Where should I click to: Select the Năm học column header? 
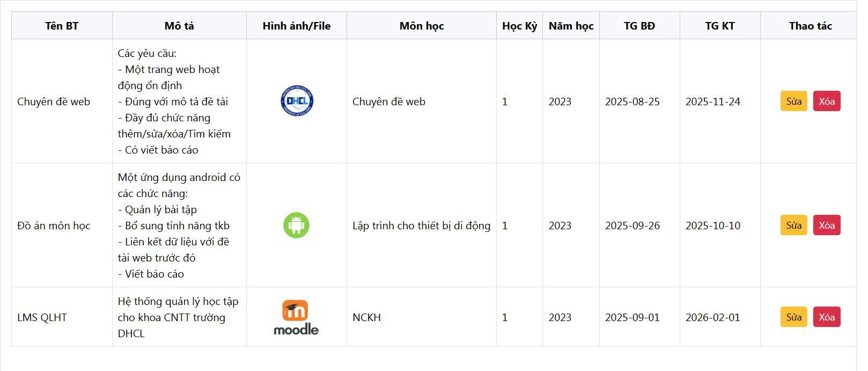point(571,26)
